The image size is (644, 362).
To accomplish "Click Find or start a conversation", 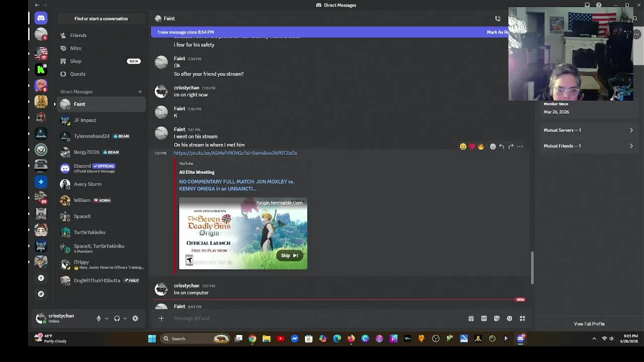I will click(x=101, y=19).
